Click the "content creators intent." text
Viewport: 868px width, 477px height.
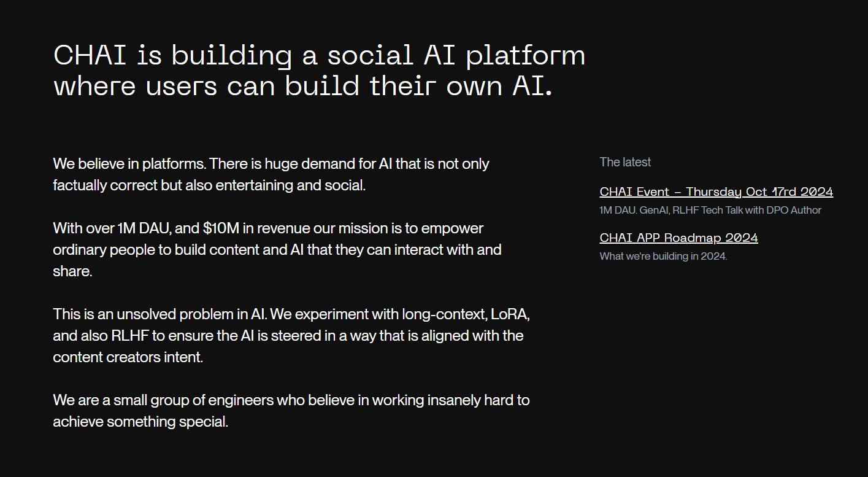point(128,357)
